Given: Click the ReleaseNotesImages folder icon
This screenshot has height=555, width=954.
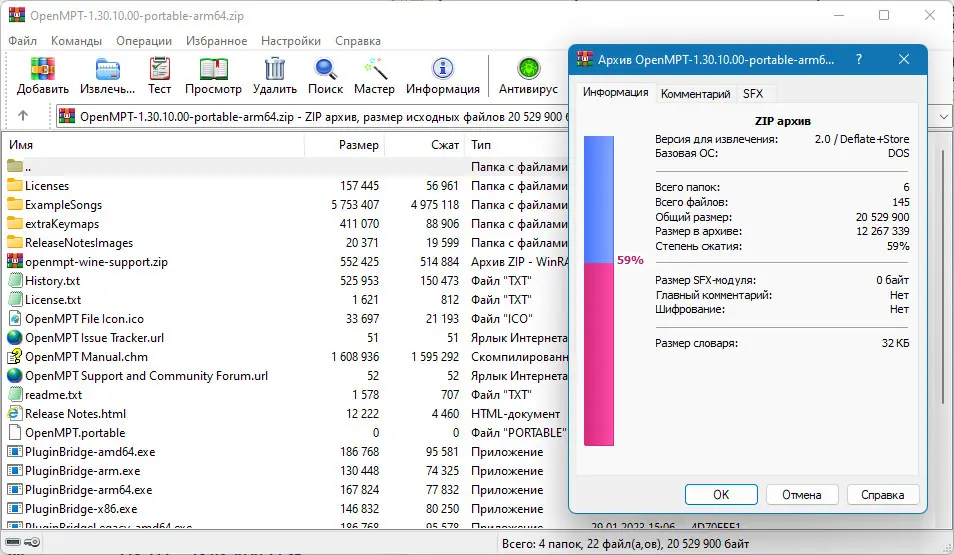Looking at the screenshot, I should (15, 242).
